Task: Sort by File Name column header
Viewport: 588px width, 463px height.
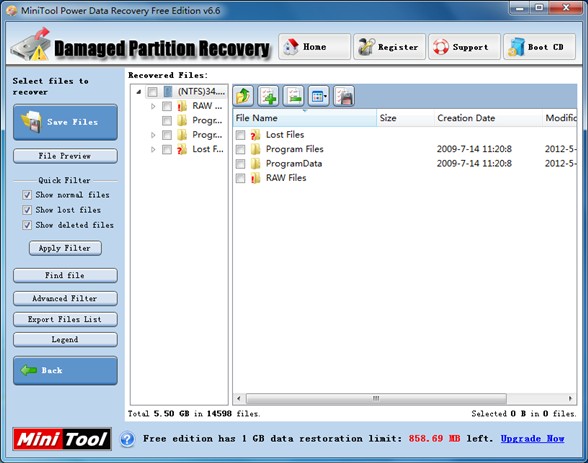Action: pos(304,118)
